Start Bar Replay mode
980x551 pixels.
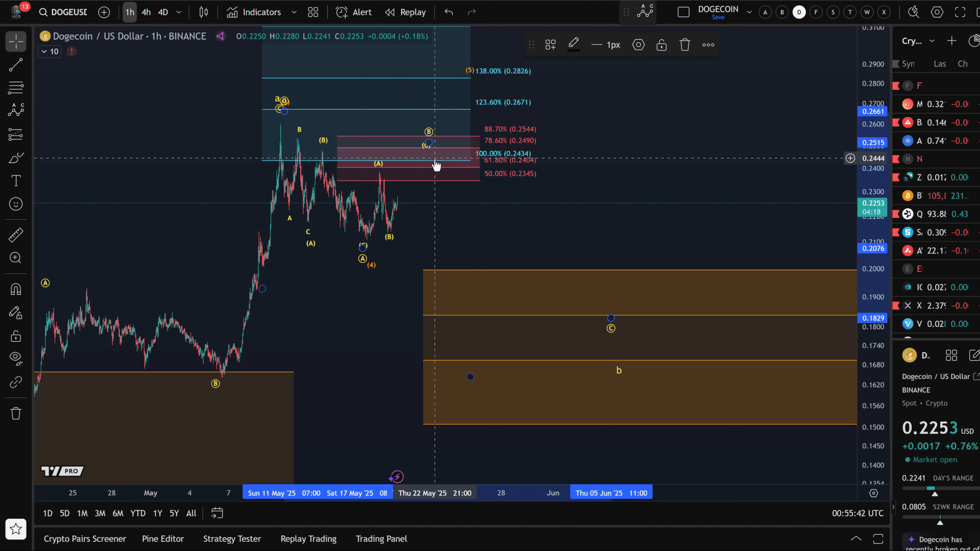tap(406, 12)
